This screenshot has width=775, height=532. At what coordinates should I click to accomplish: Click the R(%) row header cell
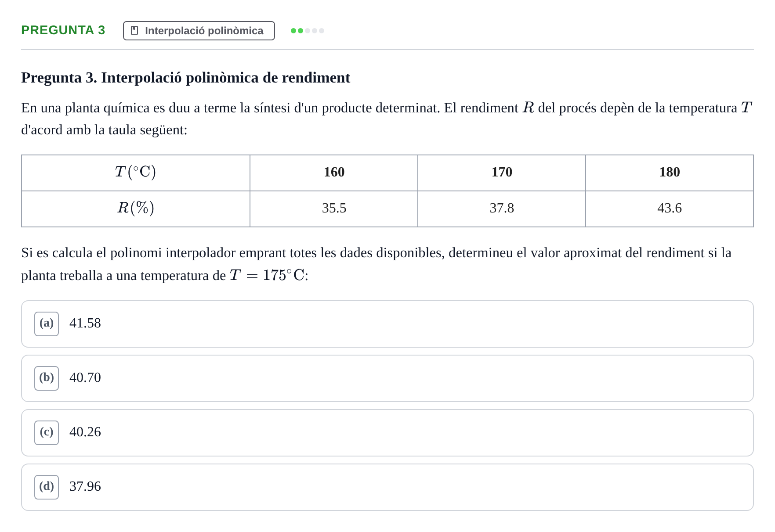point(136,209)
